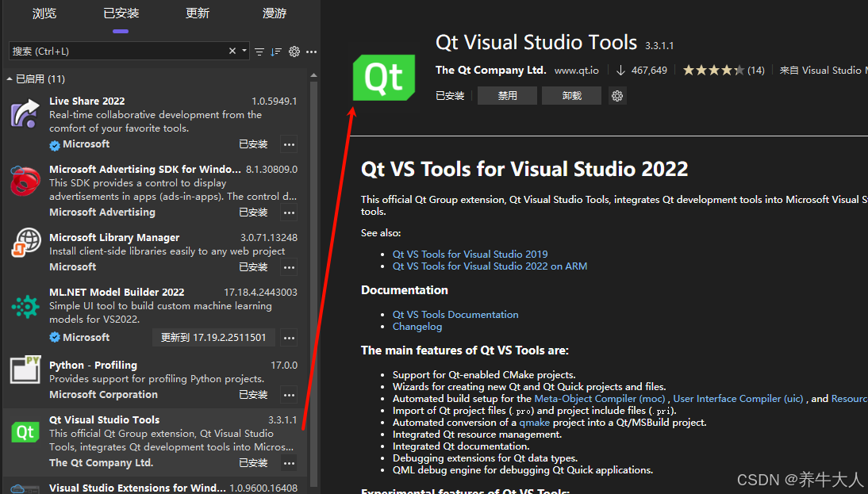The width and height of the screenshot is (868, 494).
Task: Open User Interface Compiler (uic) link
Action: coord(738,398)
